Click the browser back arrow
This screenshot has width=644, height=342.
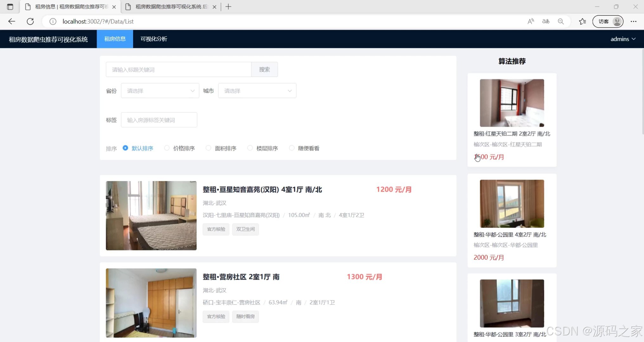point(12,21)
